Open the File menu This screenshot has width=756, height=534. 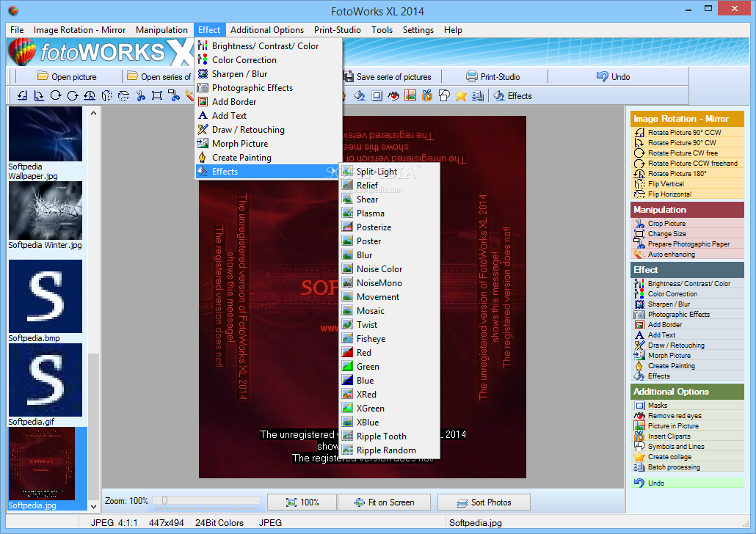[x=17, y=30]
